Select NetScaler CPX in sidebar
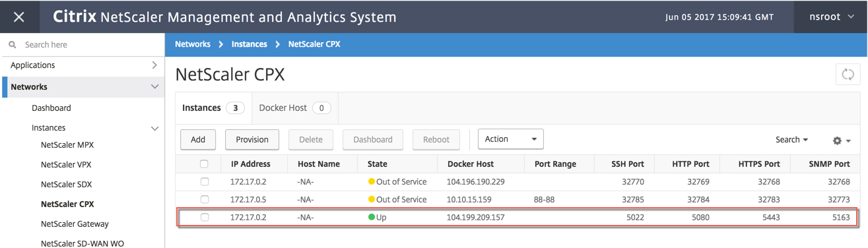868x248 pixels. pos(67,204)
